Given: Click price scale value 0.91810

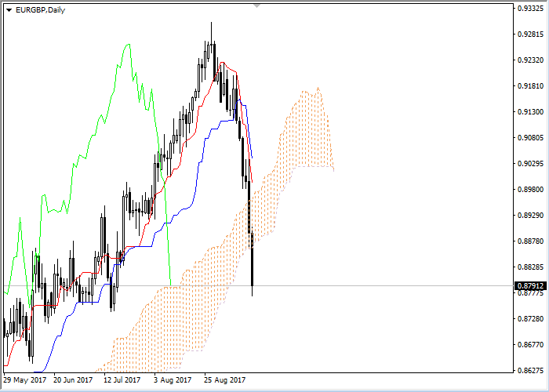Looking at the screenshot, I should pos(531,86).
